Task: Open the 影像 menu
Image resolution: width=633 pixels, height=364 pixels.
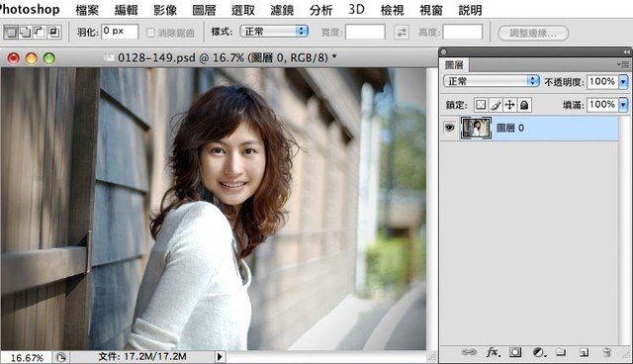Action: tap(165, 10)
